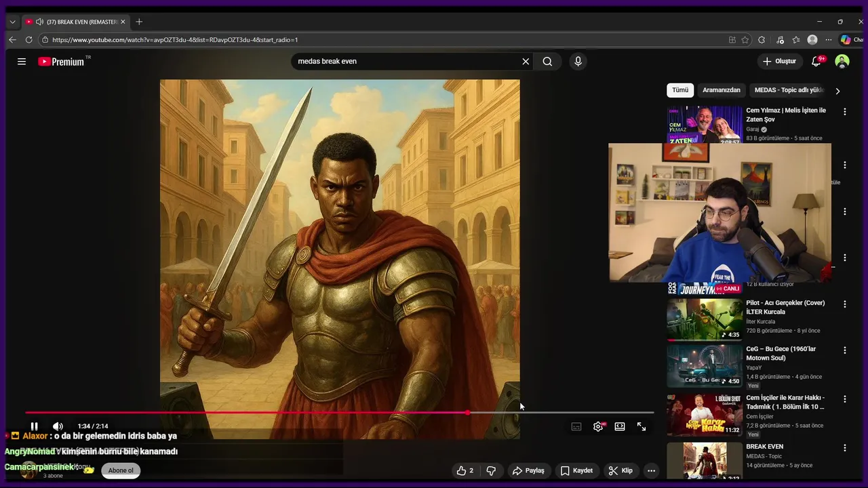The height and width of the screenshot is (488, 868).
Task: Open the browser profile avatar
Action: point(812,40)
